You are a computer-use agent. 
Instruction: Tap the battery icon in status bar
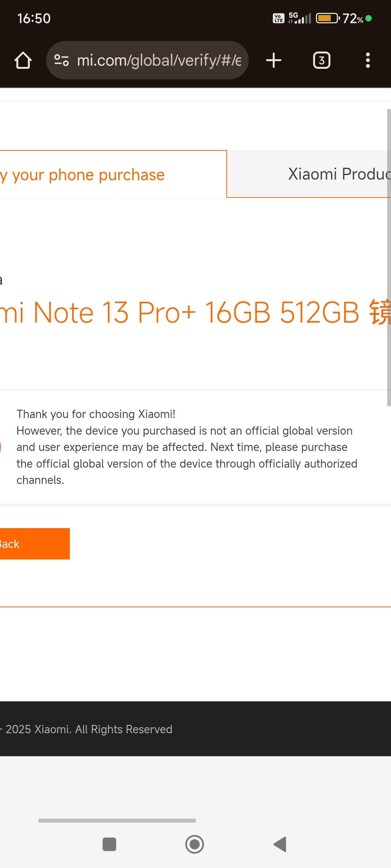(327, 18)
